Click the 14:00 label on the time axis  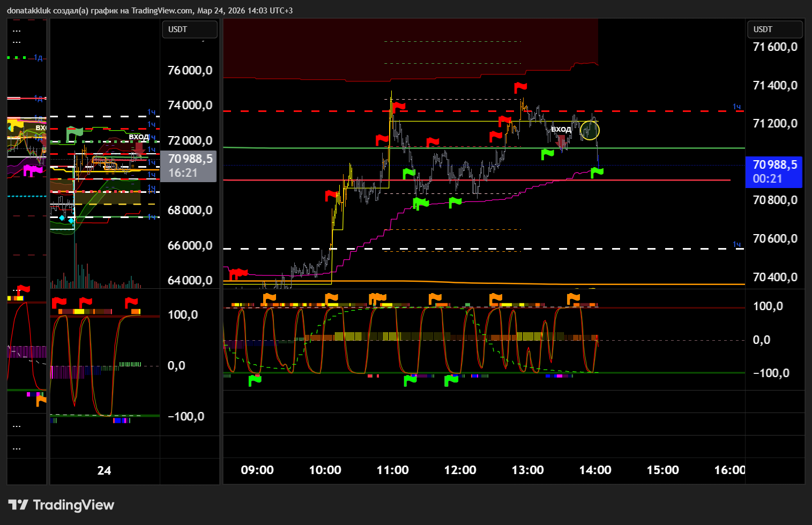(x=595, y=470)
